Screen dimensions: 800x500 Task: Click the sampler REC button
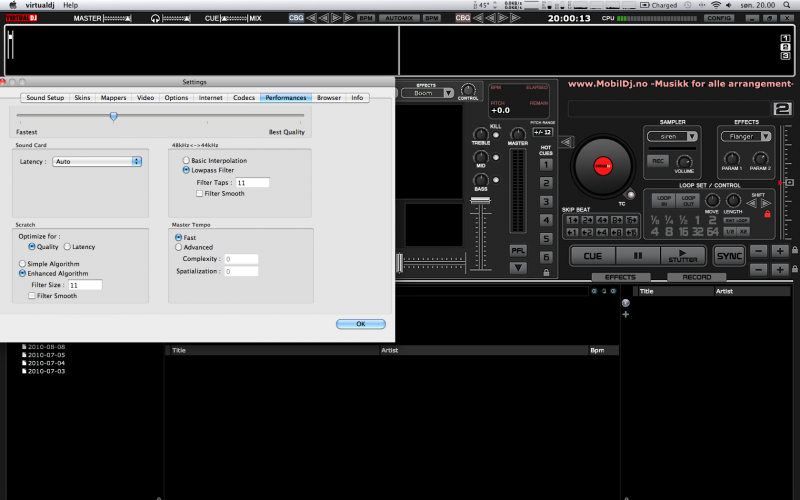point(658,161)
